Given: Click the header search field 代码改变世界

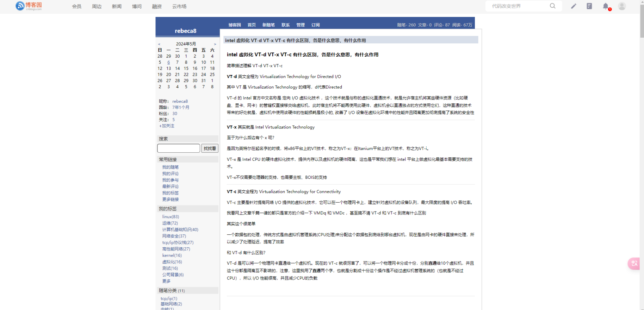Looking at the screenshot, I should [518, 6].
